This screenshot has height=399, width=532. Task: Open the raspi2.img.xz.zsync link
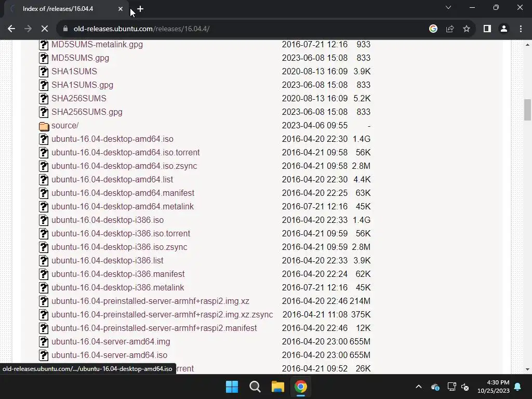pos(162,315)
